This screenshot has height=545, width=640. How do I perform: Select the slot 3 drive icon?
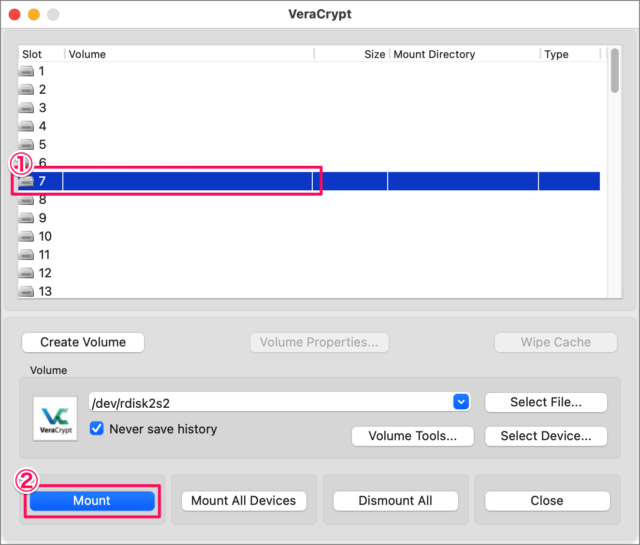point(26,108)
